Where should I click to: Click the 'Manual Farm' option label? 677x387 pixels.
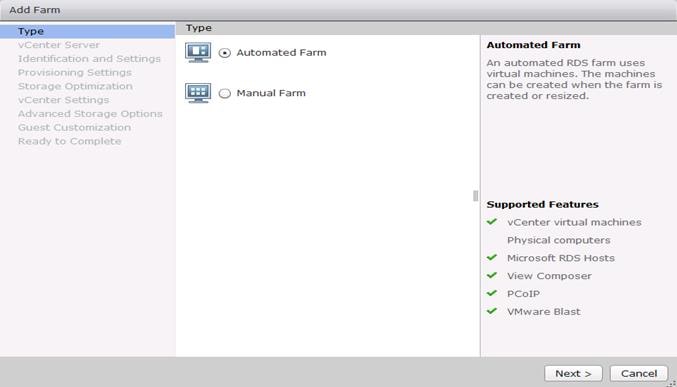point(271,93)
